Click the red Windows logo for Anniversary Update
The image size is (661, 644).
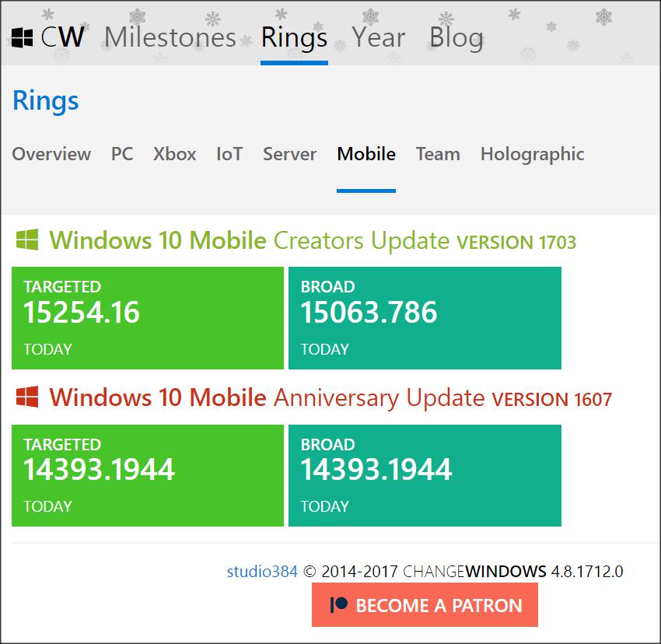coord(27,397)
